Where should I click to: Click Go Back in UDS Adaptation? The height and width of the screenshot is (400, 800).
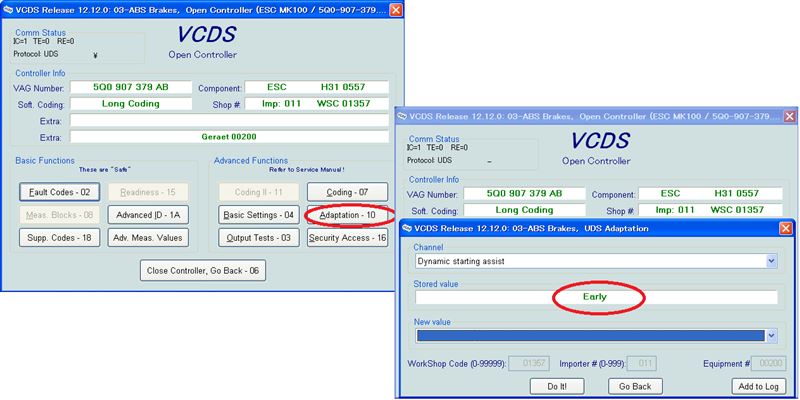(635, 386)
